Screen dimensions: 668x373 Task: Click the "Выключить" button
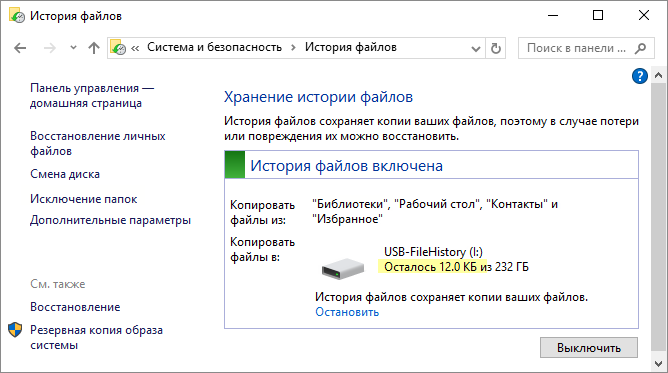point(589,348)
